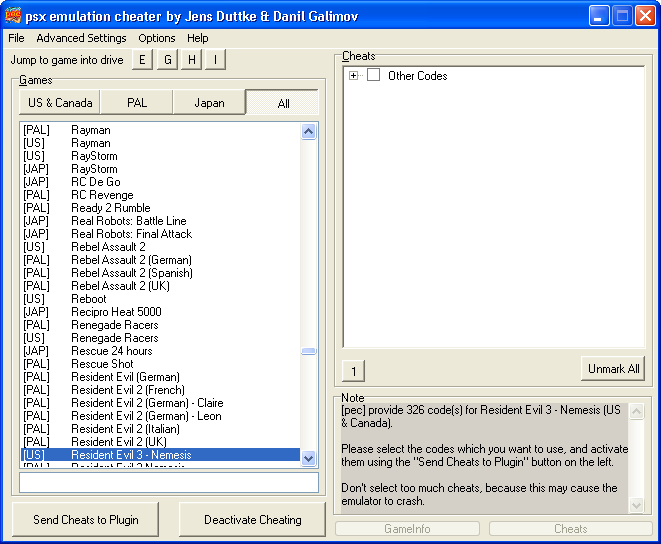Select Resident Evil 2 (French)
Screen dimensions: 661x544
pyautogui.click(x=161, y=390)
